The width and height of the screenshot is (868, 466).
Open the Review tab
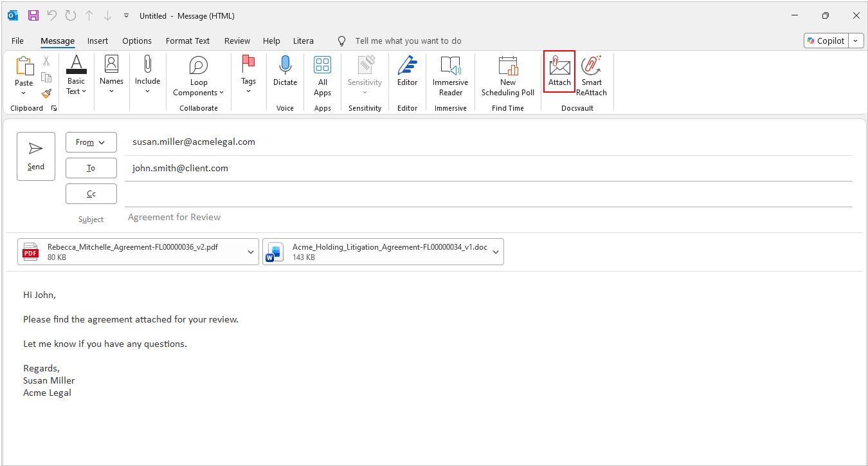click(x=237, y=41)
